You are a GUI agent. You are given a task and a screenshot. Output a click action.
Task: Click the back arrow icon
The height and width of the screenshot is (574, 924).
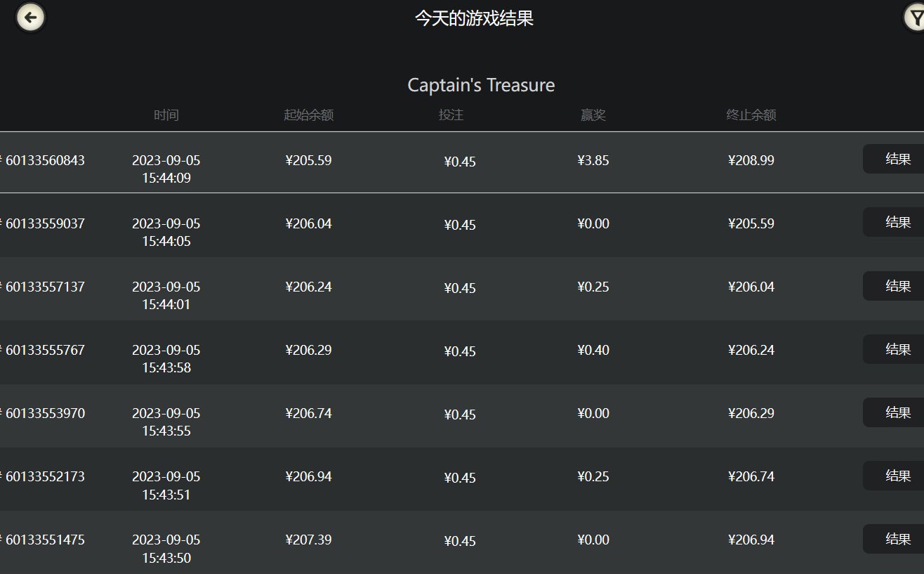pos(30,18)
